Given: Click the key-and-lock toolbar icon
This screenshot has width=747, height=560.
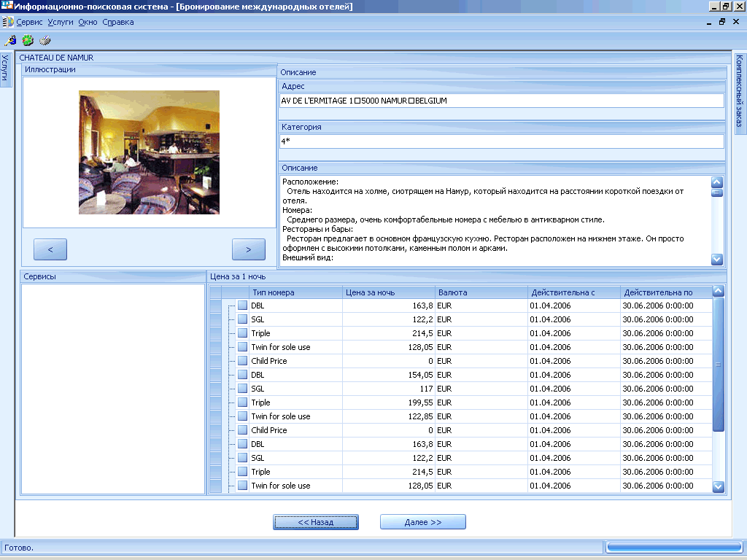Looking at the screenshot, I should click(x=10, y=41).
